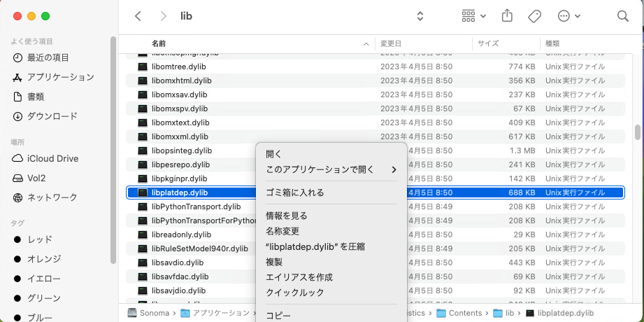This screenshot has height=322, width=644.
Task: Click the forward navigation arrow
Action: click(163, 15)
